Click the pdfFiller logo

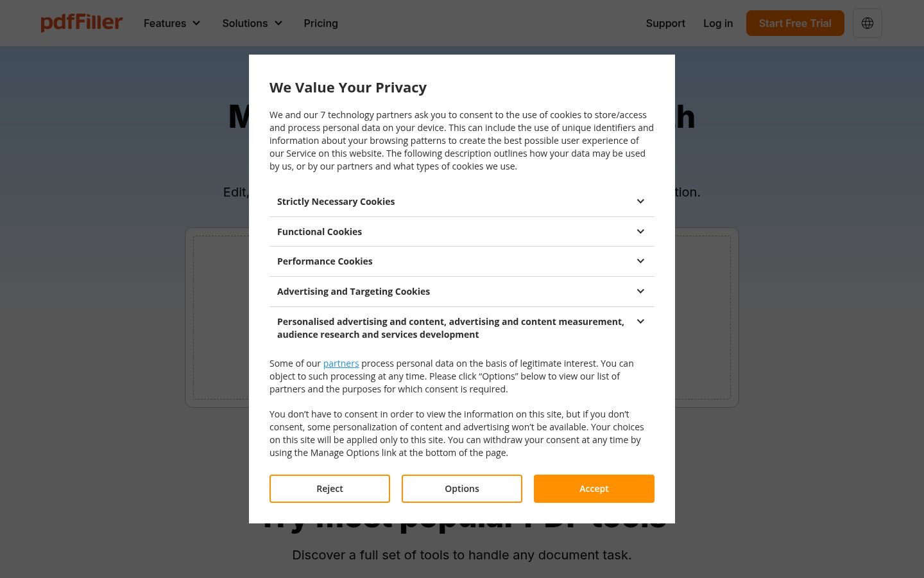(x=81, y=22)
